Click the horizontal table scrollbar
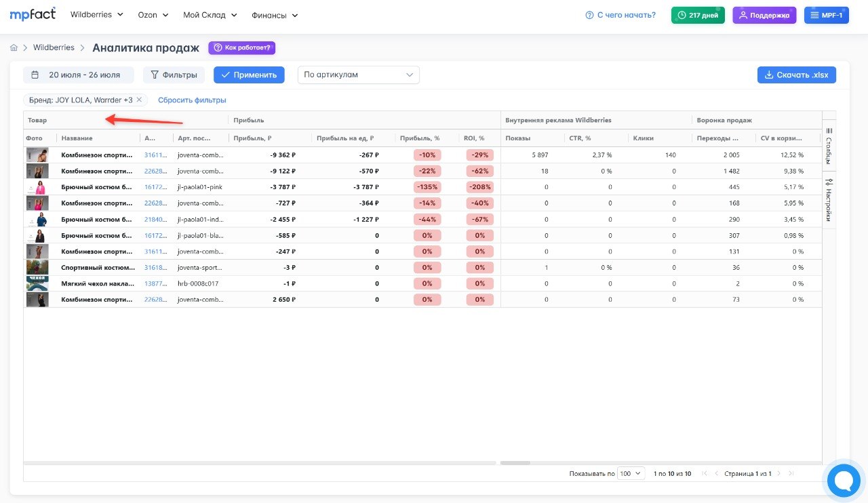868x503 pixels. pos(515,463)
